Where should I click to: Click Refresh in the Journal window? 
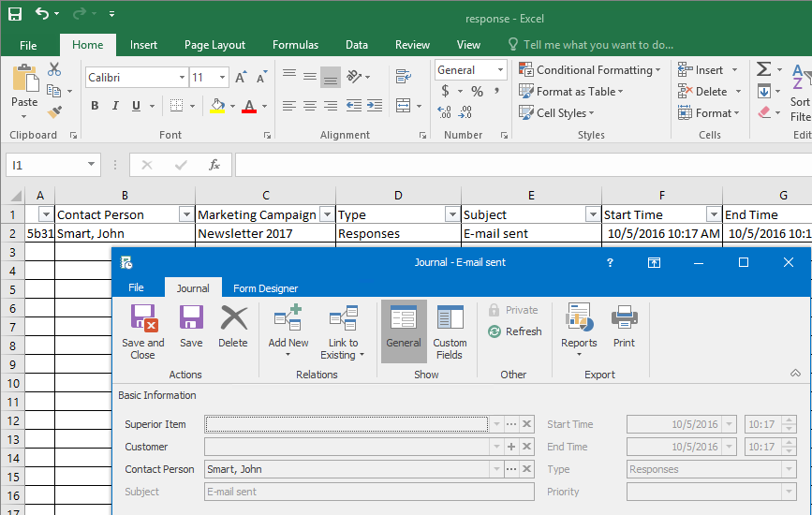click(515, 331)
